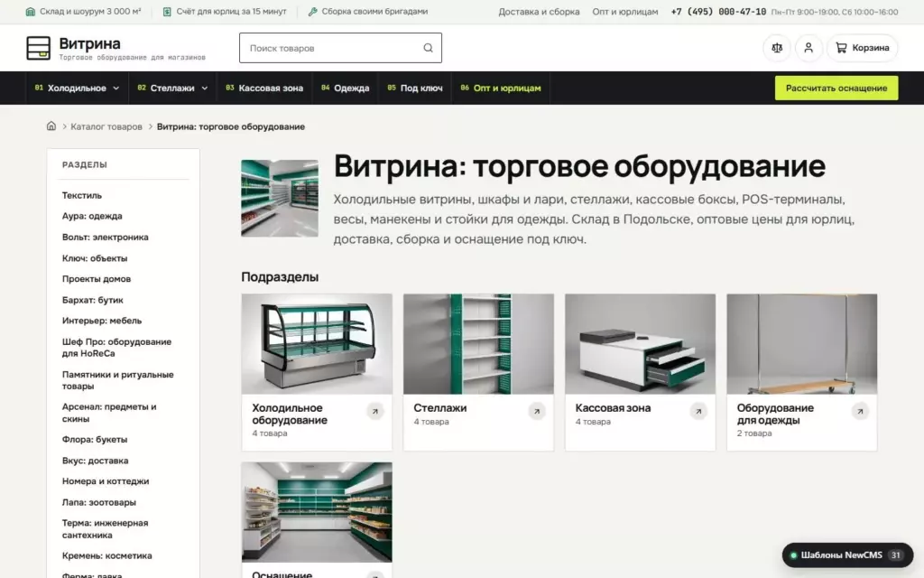Open the Холодильное оборудование thumbnail image
The height and width of the screenshot is (578, 924).
(317, 344)
